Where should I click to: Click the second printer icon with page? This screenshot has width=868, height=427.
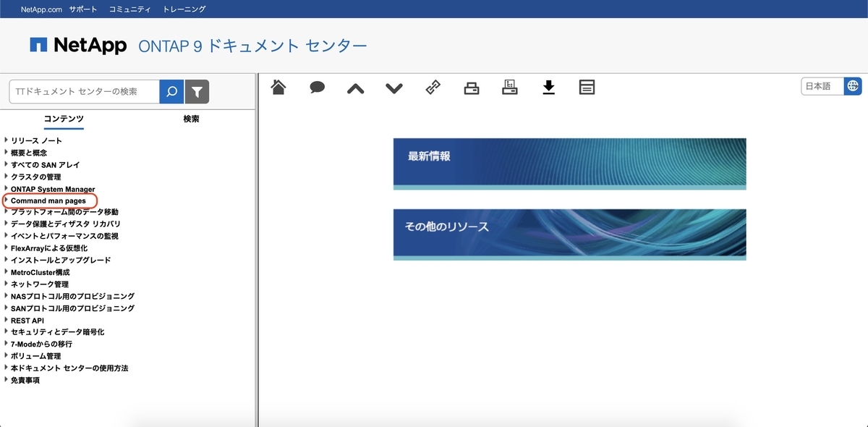[510, 88]
